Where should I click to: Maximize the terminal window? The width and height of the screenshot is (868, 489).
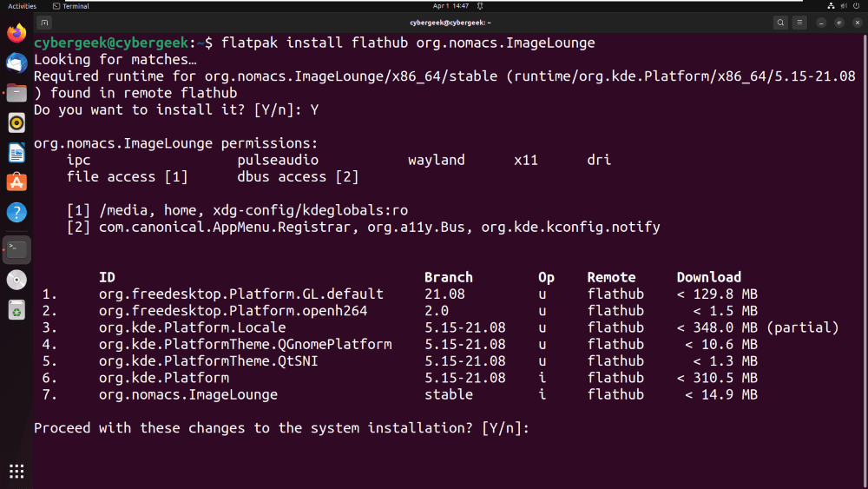click(838, 23)
